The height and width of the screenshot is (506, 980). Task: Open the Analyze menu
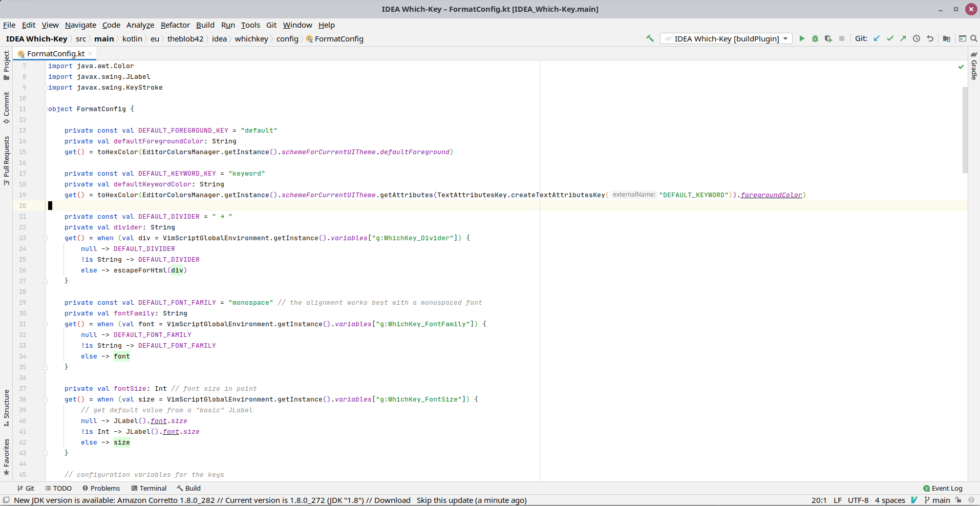click(x=140, y=25)
